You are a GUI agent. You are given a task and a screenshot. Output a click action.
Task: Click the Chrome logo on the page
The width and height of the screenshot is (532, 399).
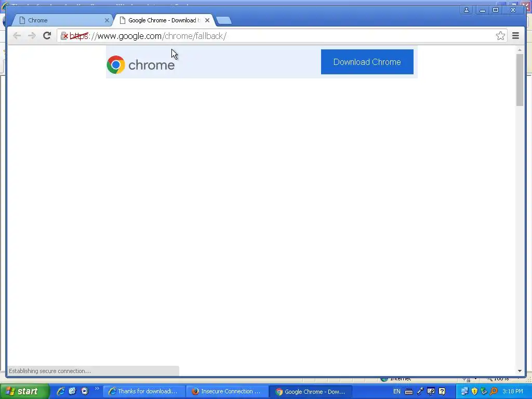tap(140, 64)
